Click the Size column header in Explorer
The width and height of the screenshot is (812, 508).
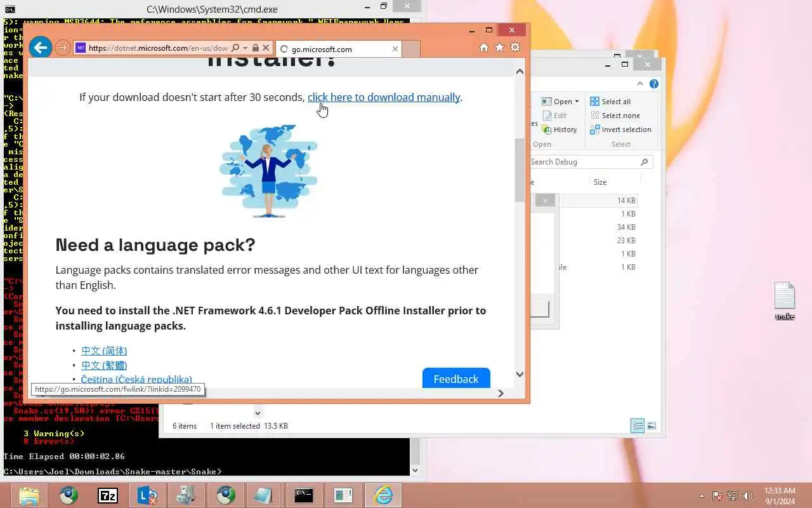tap(600, 182)
